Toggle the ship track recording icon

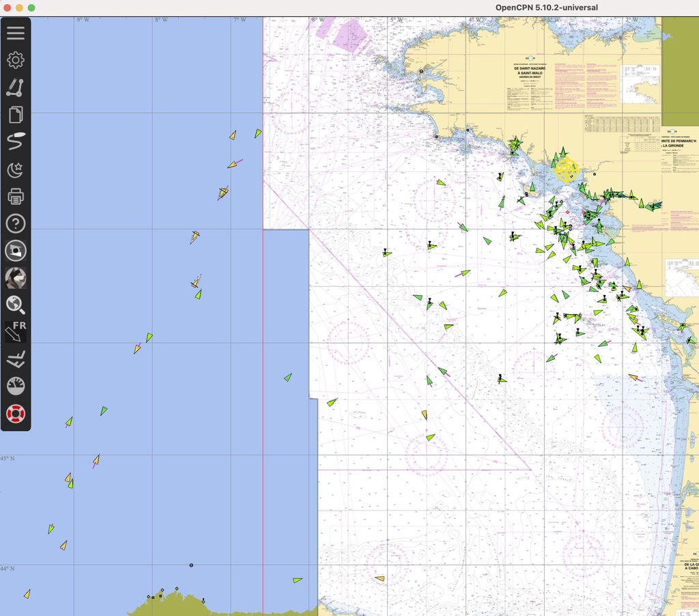16,141
